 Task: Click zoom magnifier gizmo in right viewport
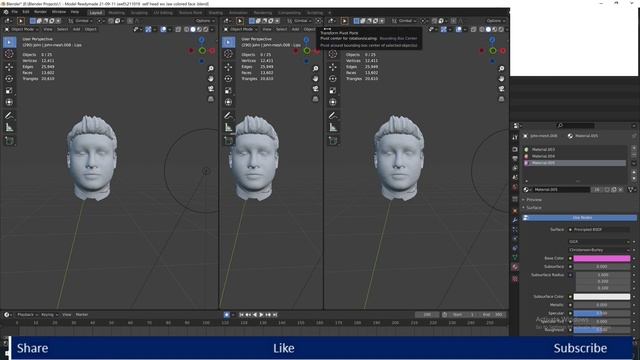501,69
